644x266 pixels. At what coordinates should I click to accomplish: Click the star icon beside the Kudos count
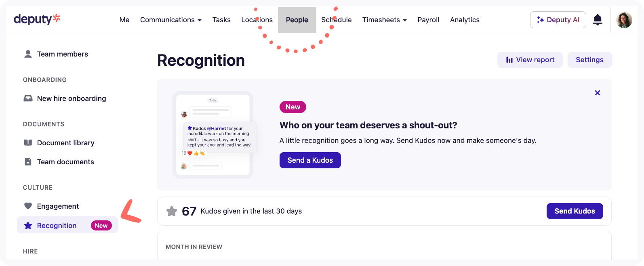click(172, 211)
